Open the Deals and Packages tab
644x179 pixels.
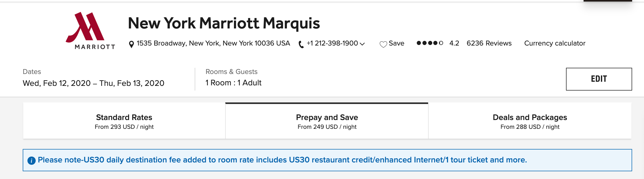(530, 121)
